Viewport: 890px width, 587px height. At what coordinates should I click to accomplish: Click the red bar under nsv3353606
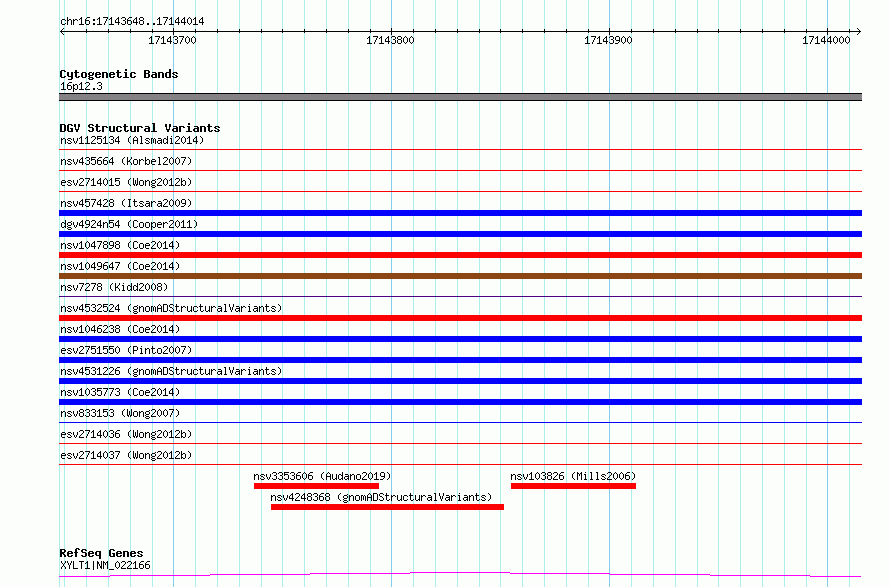click(316, 486)
